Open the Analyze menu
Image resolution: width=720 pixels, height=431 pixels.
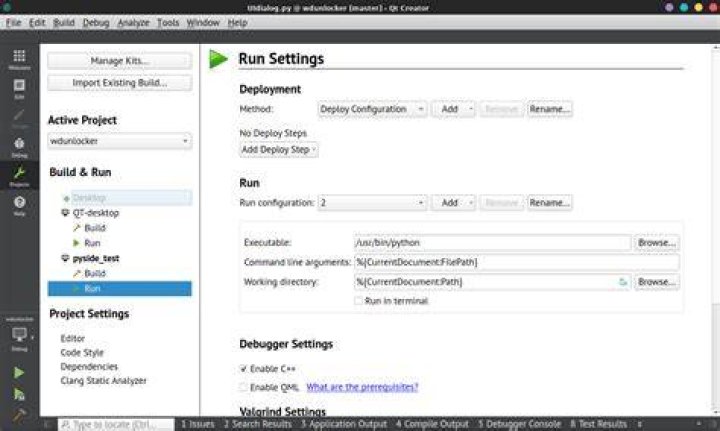[133, 22]
